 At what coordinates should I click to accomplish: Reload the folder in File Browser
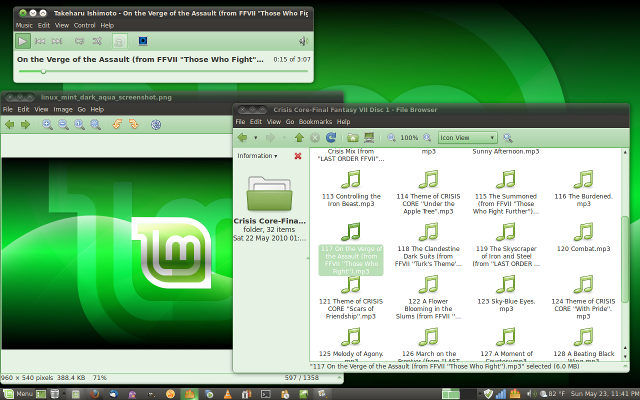pyautogui.click(x=331, y=137)
